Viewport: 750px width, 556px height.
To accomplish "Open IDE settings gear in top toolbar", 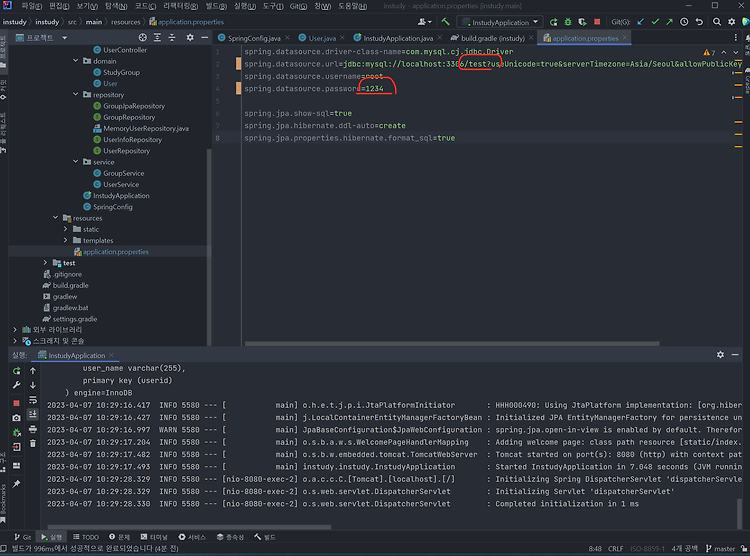I will point(731,22).
